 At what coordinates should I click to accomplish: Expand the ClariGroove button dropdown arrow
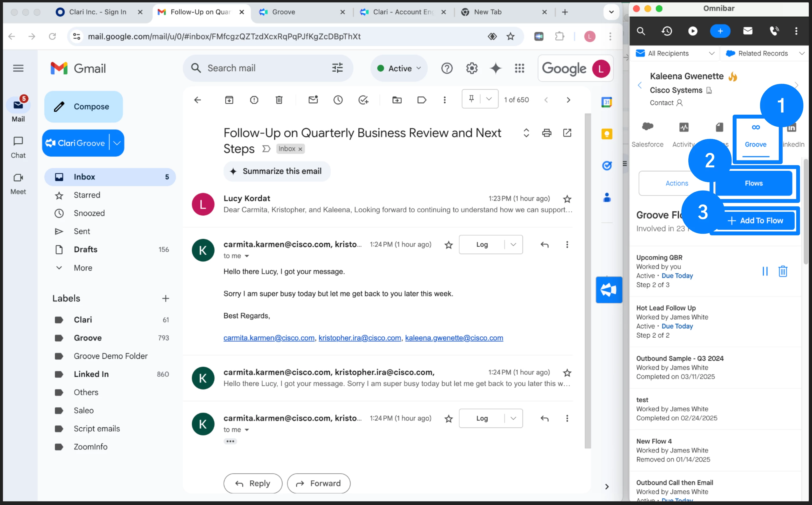tap(117, 143)
